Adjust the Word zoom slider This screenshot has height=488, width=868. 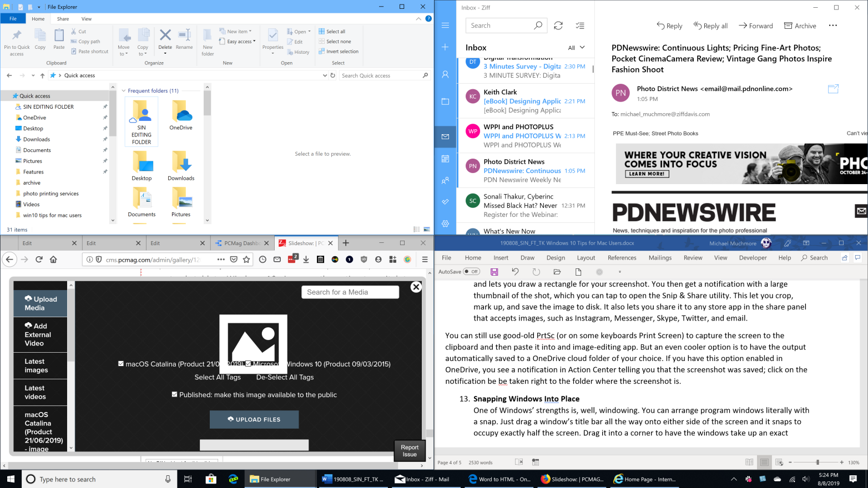click(817, 462)
